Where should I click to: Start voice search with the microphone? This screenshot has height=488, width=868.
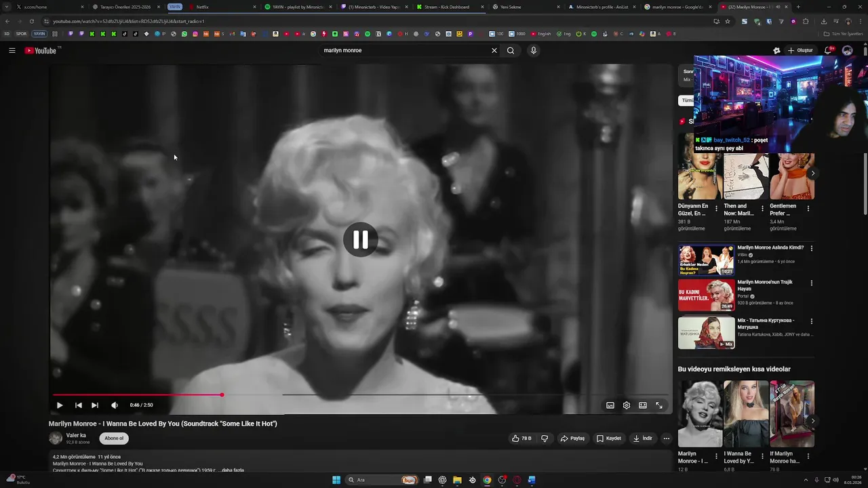tap(534, 50)
